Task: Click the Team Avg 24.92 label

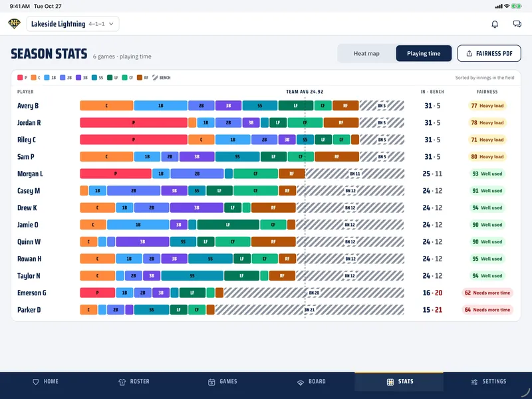Action: [x=305, y=92]
